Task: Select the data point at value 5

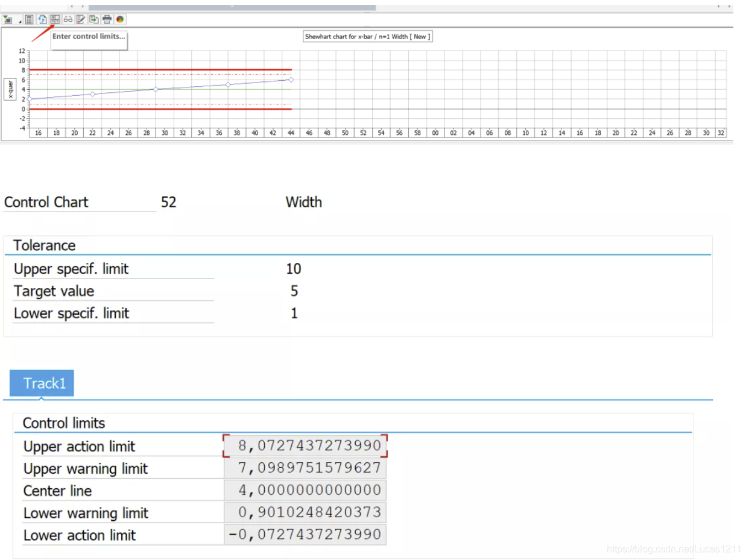Action: (x=228, y=84)
